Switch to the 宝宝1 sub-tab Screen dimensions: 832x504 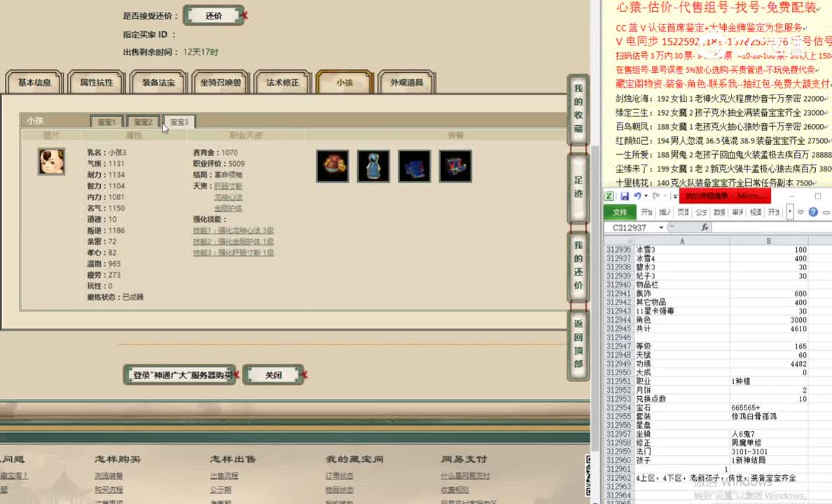click(106, 120)
